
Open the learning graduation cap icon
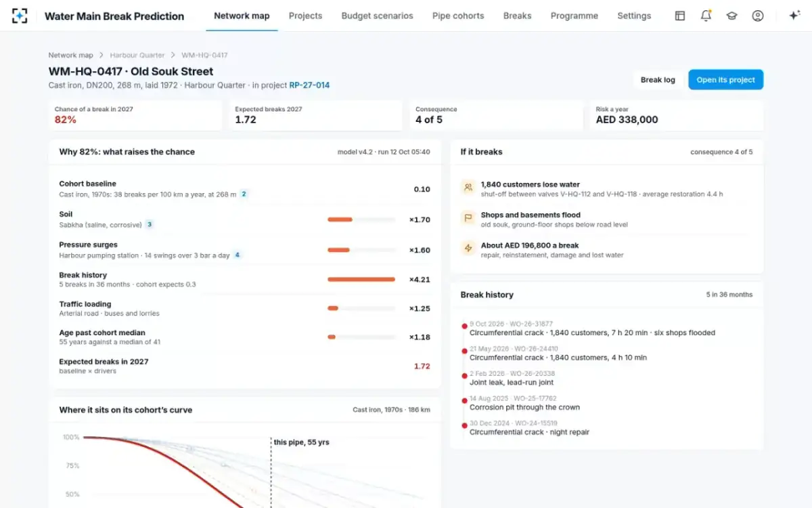[731, 16]
